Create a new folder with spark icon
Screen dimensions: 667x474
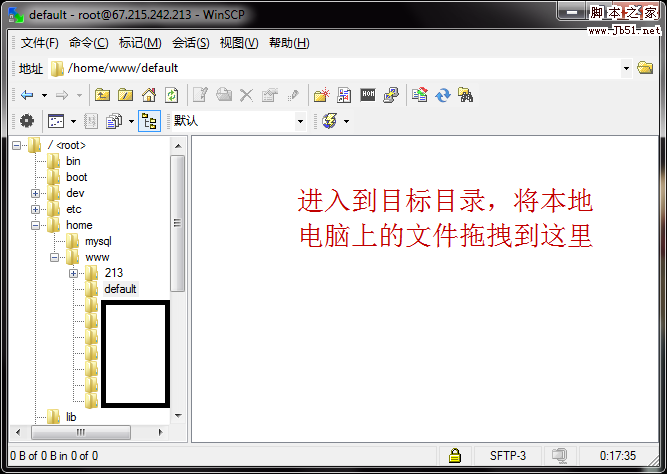[x=322, y=95]
